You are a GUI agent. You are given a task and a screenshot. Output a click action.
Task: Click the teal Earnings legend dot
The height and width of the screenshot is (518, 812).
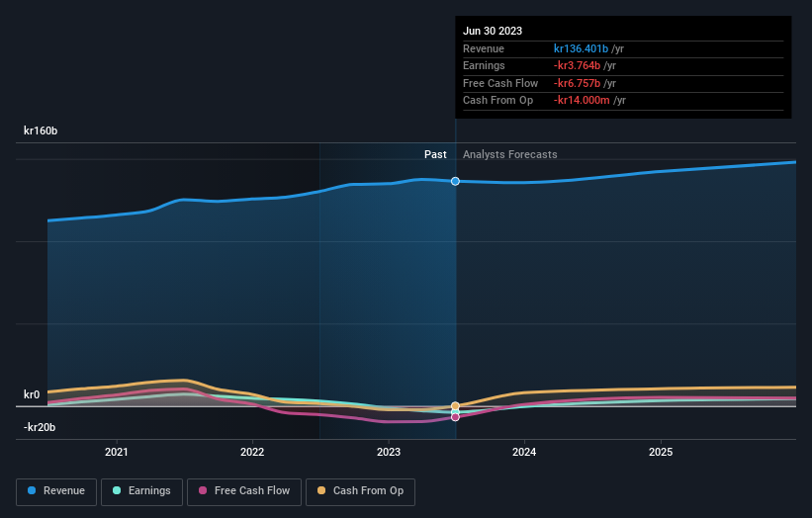(117, 490)
